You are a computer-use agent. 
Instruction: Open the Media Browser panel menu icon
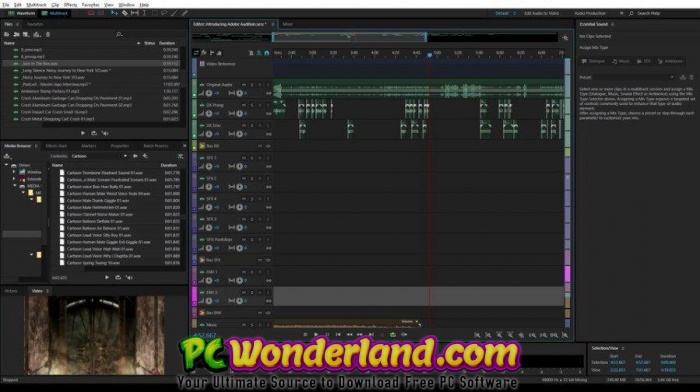click(36, 146)
